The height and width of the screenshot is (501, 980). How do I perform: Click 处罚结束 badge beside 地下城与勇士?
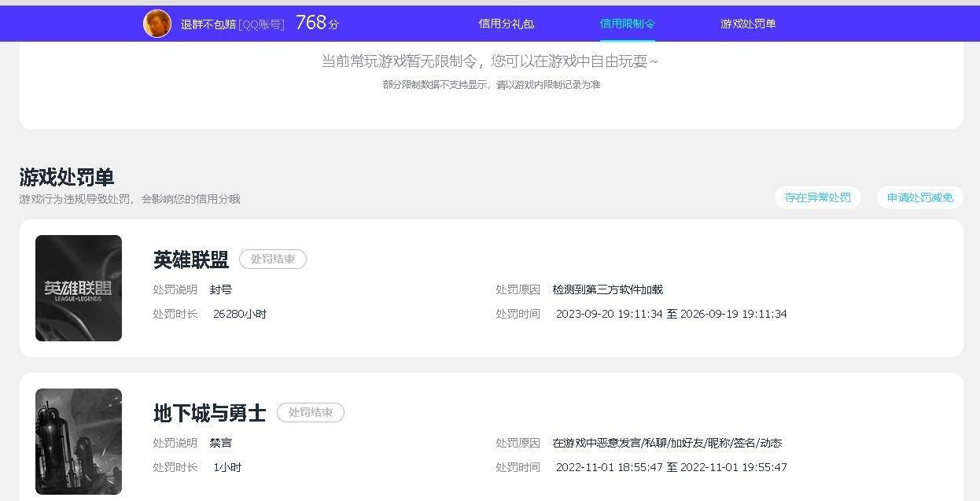(311, 412)
